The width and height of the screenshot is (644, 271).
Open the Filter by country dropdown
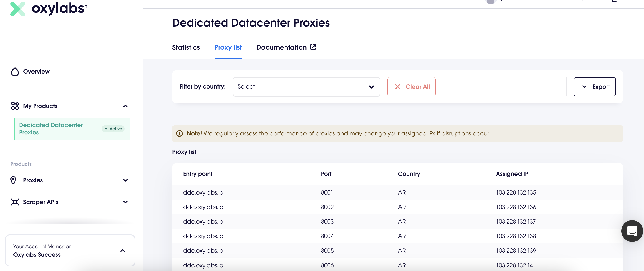pyautogui.click(x=306, y=87)
